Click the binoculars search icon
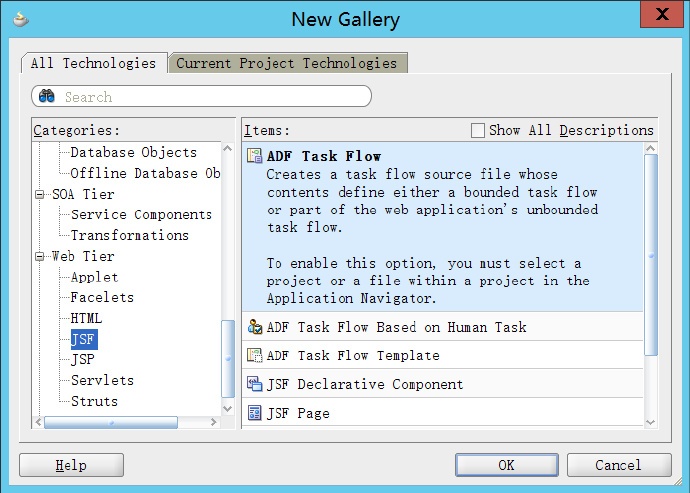This screenshot has width=690, height=493. coord(47,96)
